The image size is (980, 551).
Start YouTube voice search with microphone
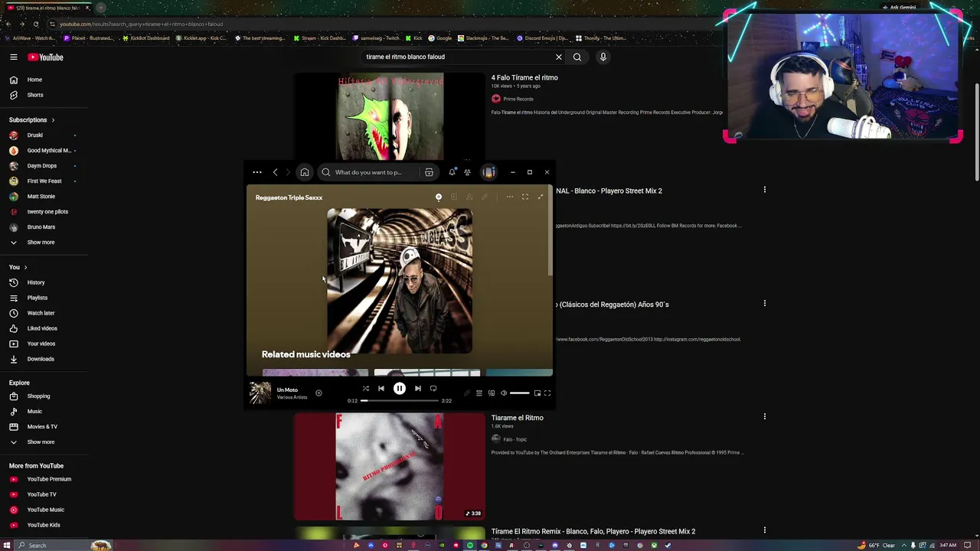click(603, 57)
